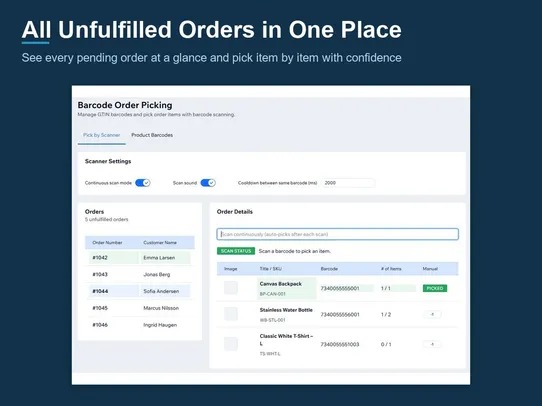Click SKU TS-WHT-L
The height and width of the screenshot is (406, 542).
pos(270,354)
